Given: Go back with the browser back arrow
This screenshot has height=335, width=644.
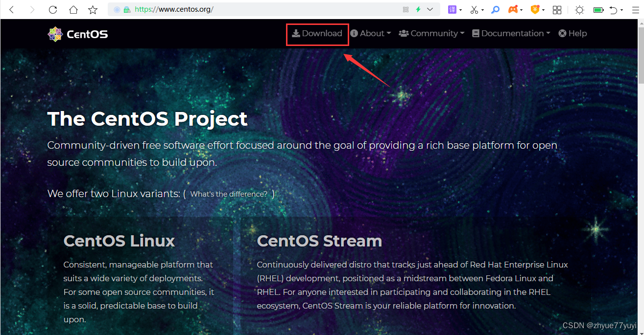Looking at the screenshot, I should (x=12, y=9).
